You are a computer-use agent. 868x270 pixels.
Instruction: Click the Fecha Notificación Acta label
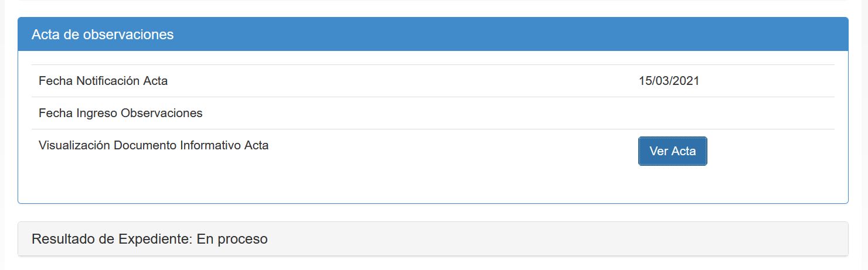[103, 81]
